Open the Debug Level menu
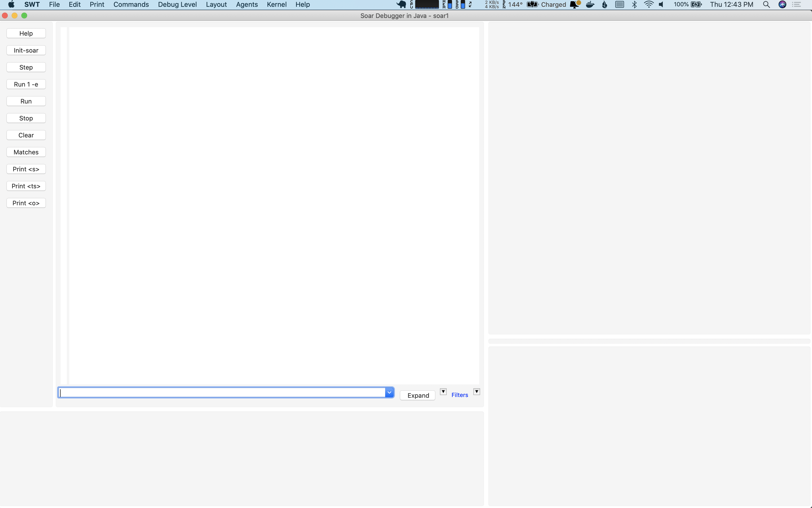Screen dimensions: 812x508 [x=177, y=4]
